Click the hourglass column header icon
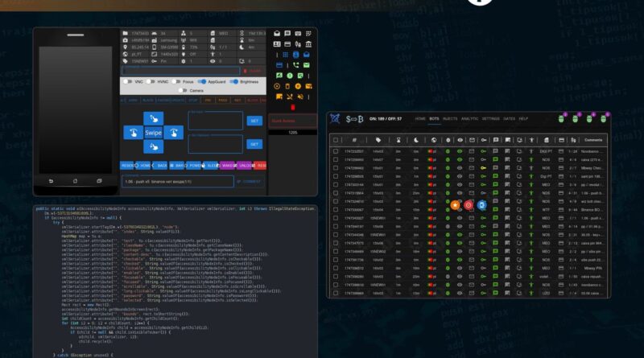The width and height of the screenshot is (644, 358). (x=398, y=140)
